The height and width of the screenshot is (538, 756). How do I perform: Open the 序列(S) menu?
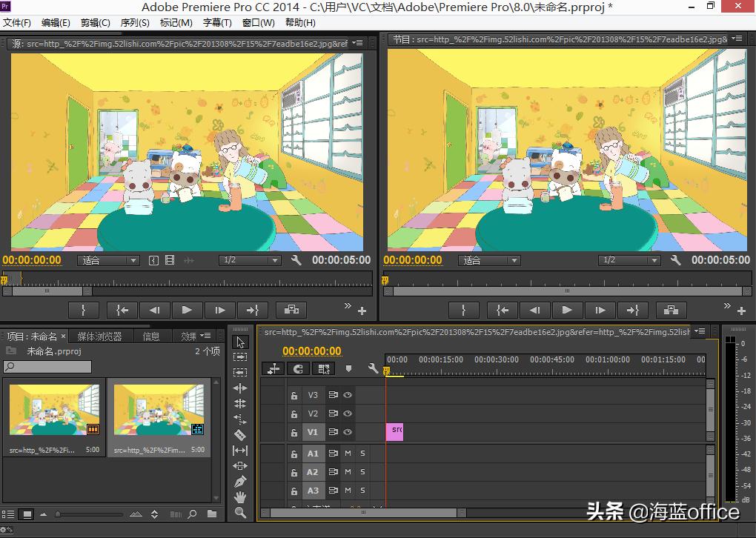pos(134,22)
